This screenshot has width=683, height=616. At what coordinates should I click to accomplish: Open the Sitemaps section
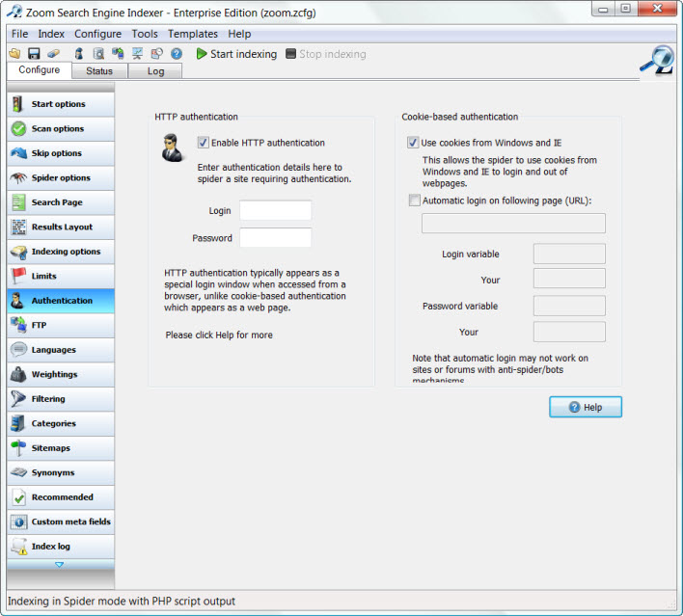(61, 448)
